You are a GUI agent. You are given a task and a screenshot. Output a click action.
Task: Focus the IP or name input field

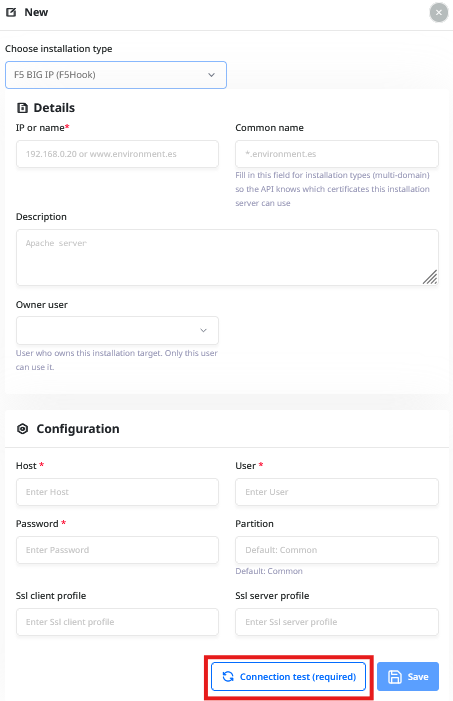coord(117,154)
